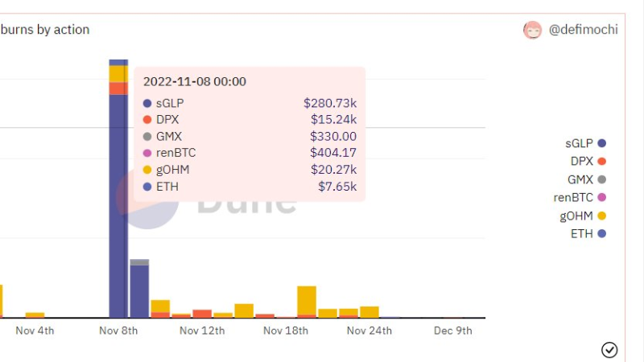Click the Nov 4th axis label

[35, 331]
